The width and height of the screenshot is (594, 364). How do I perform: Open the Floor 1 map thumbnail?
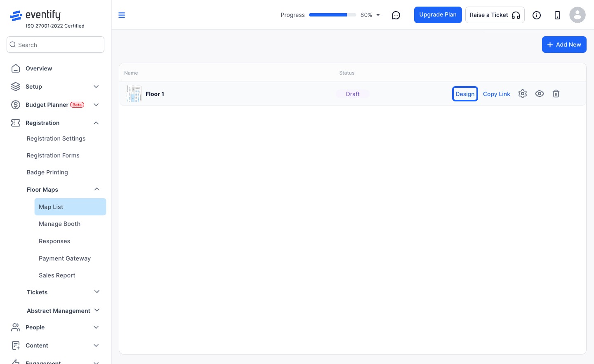(x=134, y=94)
